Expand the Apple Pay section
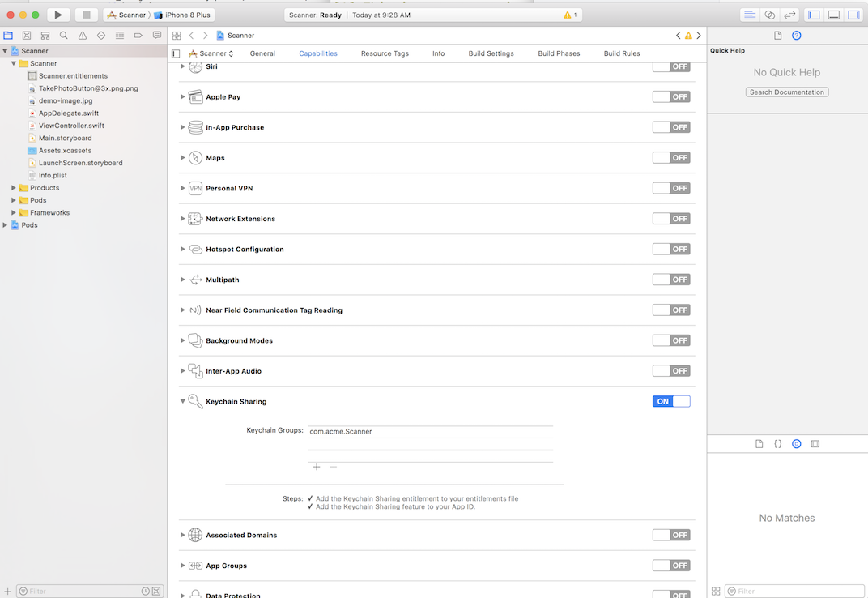The image size is (868, 598). coord(183,97)
